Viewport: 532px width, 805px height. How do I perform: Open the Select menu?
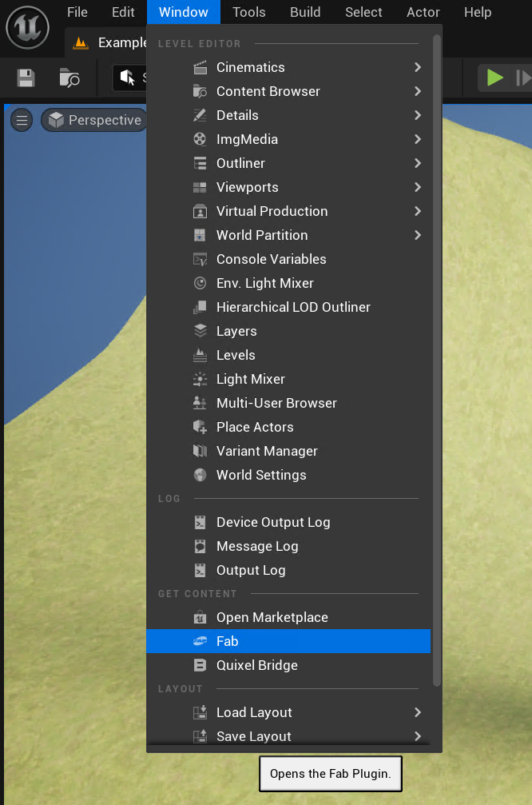click(x=363, y=12)
